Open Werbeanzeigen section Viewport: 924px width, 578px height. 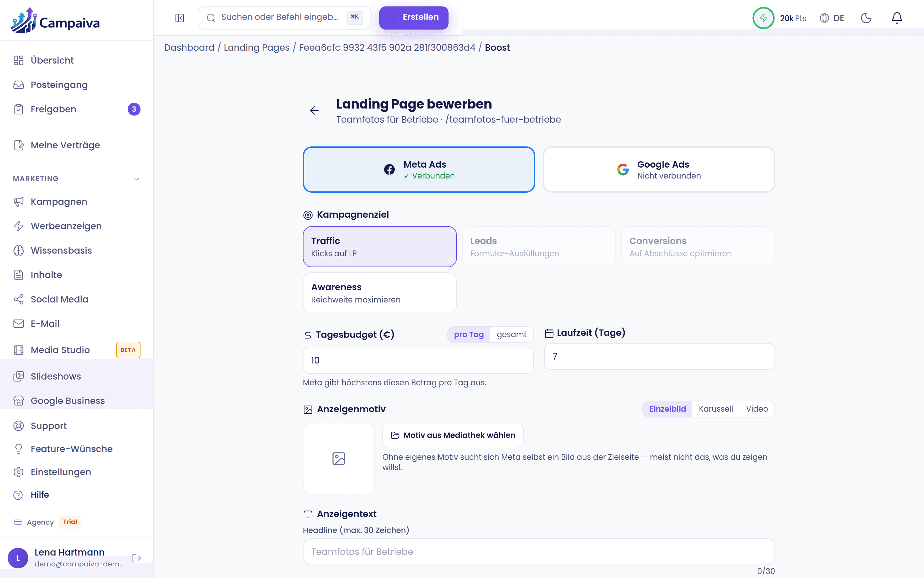[x=77, y=226]
